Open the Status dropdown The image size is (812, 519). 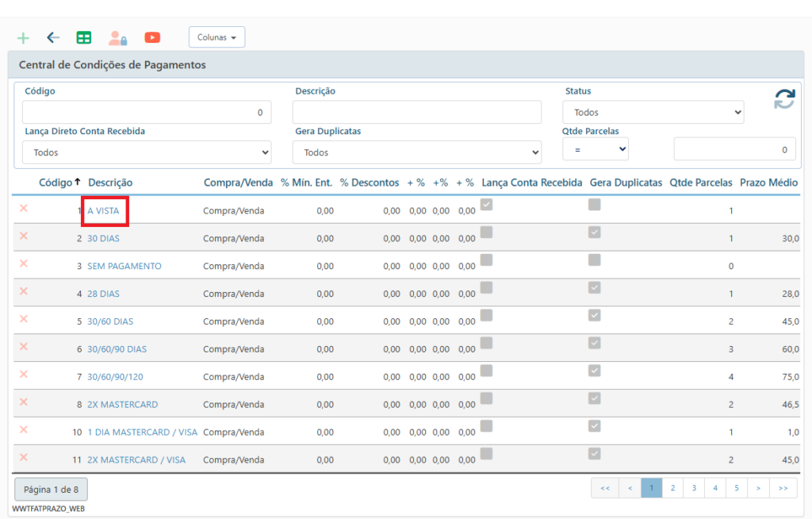653,112
